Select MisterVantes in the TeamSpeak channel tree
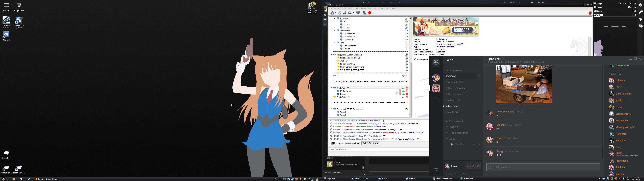The image size is (644, 181). pyautogui.click(x=346, y=91)
